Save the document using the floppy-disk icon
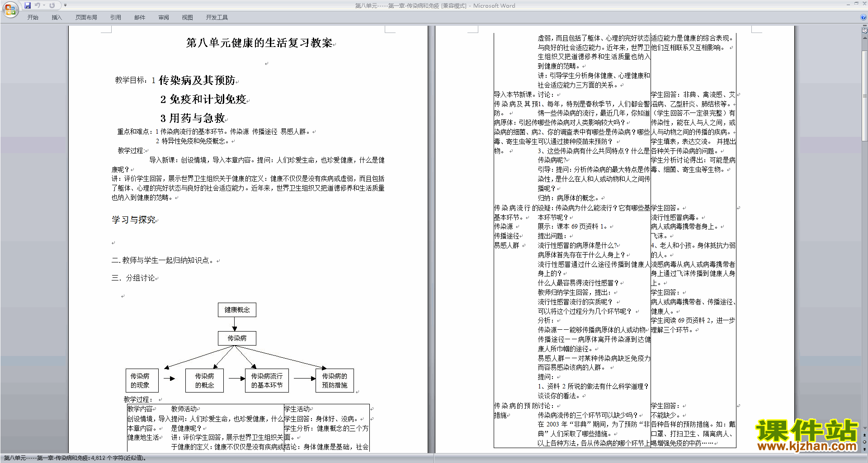 (28, 5)
